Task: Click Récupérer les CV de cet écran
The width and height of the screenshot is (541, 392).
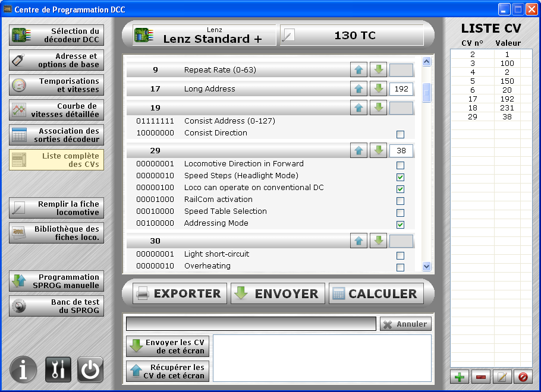Action: (x=168, y=371)
